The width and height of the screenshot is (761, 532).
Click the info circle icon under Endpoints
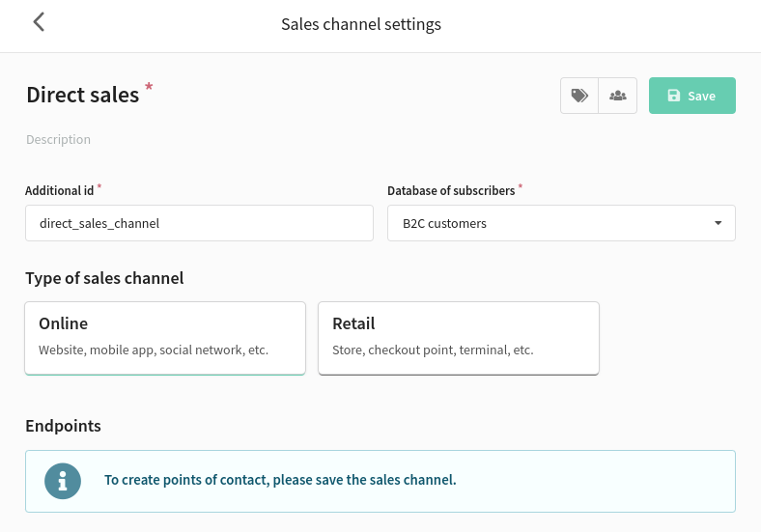coord(63,481)
